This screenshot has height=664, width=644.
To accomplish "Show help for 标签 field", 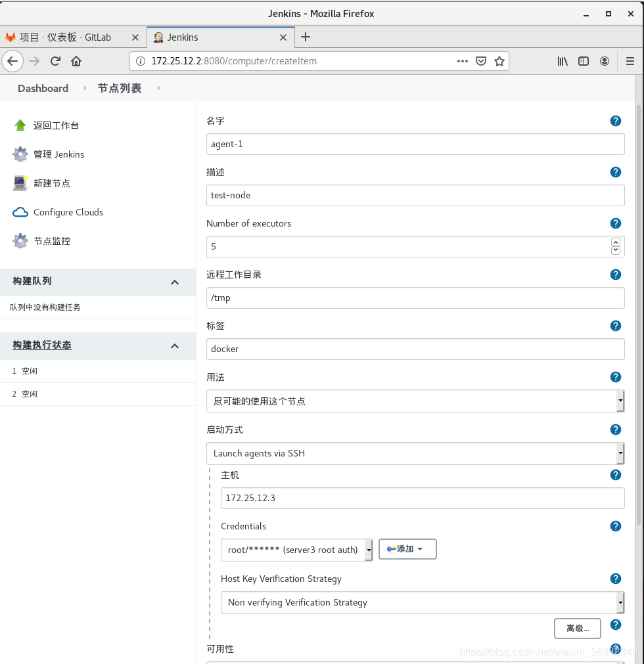I will 616,326.
